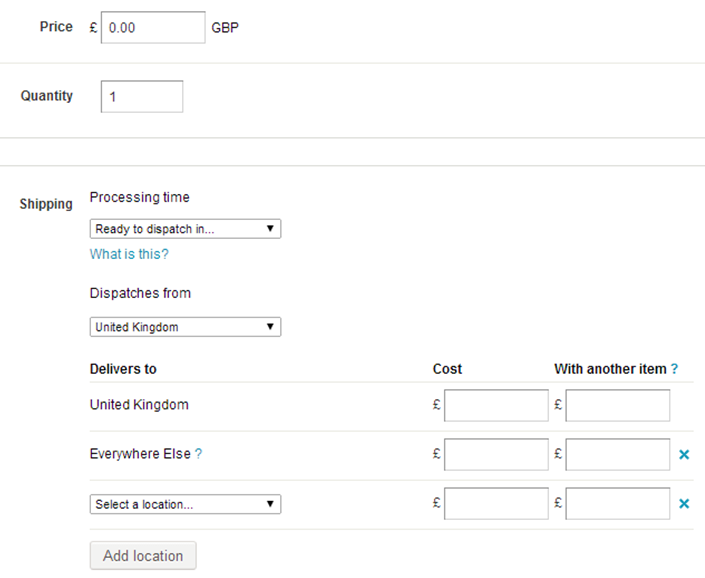This screenshot has height=578, width=705.
Task: Click help icon beside With another item
Action: point(674,369)
